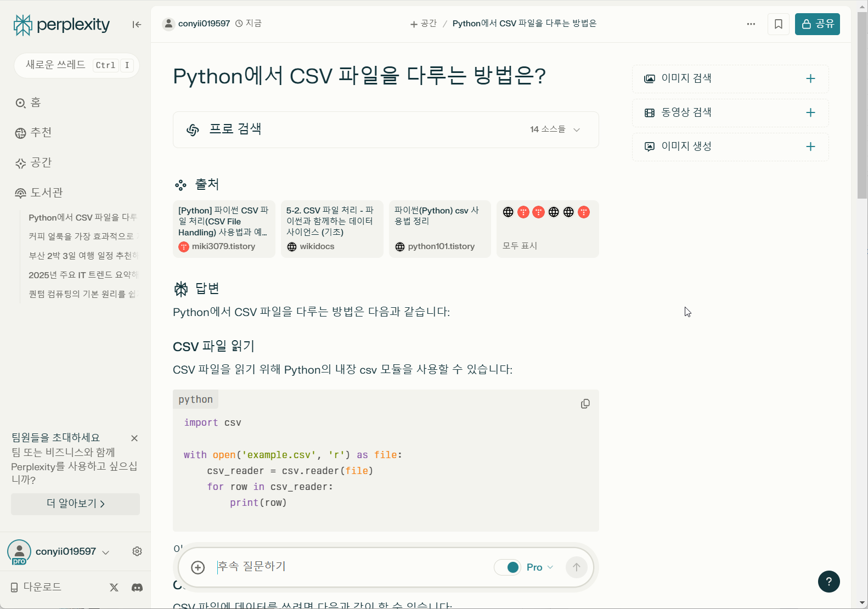
Task: Click the 답변 answer icon
Action: 181,289
